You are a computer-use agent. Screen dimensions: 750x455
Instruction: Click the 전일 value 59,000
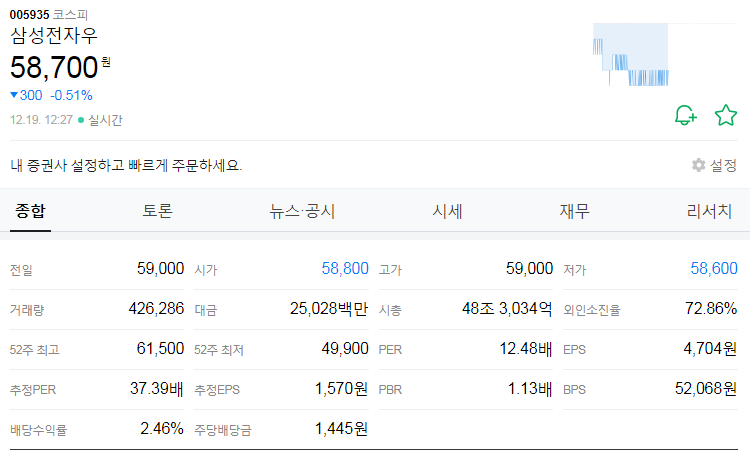coord(160,268)
